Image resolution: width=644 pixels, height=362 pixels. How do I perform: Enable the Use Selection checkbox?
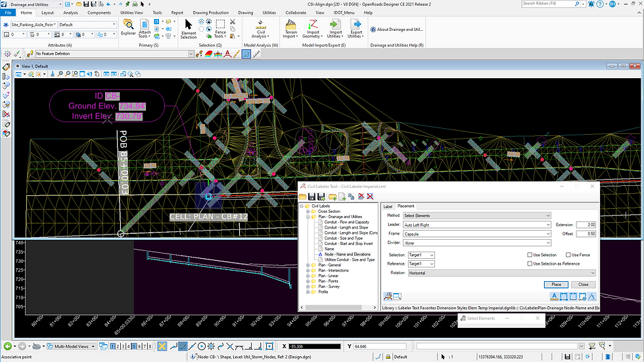click(x=530, y=255)
